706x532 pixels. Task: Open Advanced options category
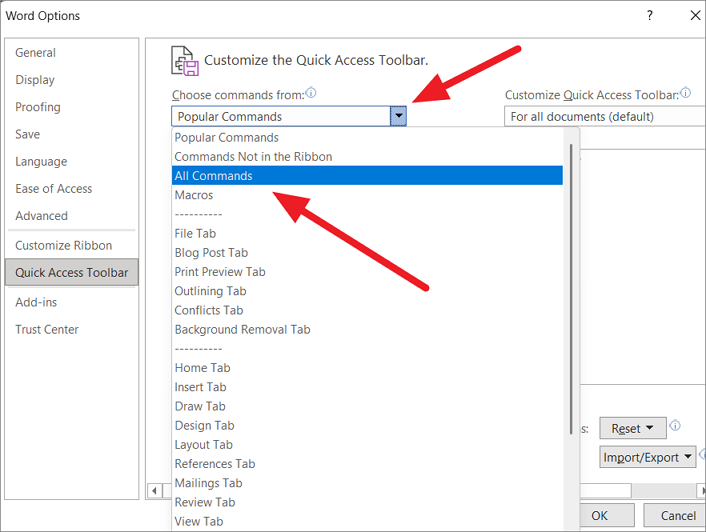[72, 216]
